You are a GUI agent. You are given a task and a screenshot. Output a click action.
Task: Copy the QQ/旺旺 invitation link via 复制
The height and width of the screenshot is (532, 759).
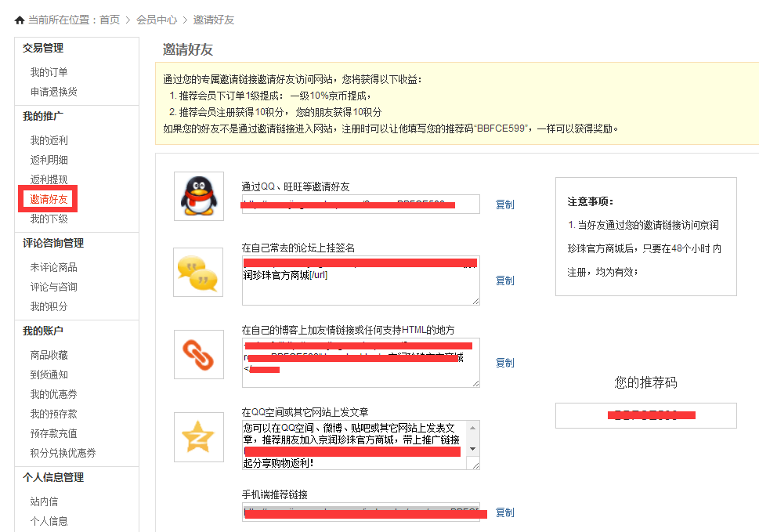(505, 204)
